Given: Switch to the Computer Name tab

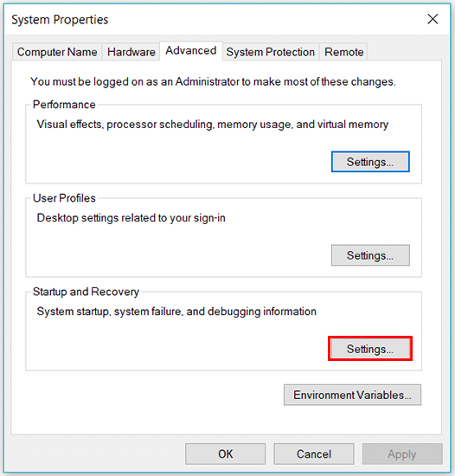Looking at the screenshot, I should tap(57, 52).
